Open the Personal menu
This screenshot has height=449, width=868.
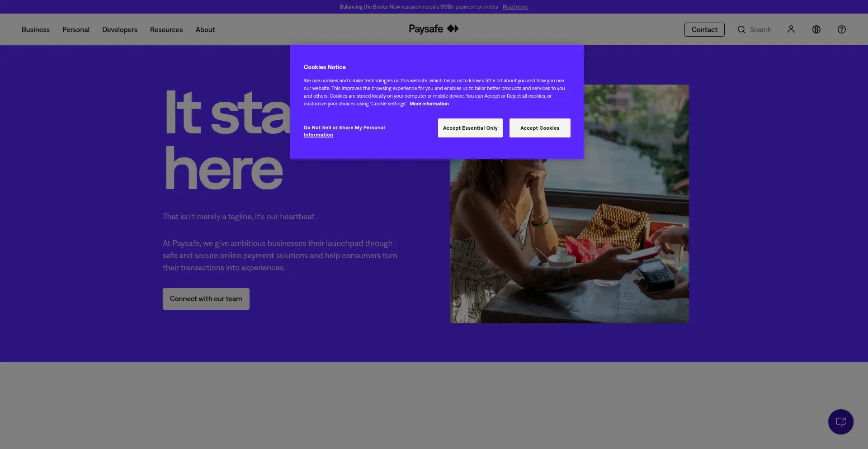pyautogui.click(x=76, y=29)
